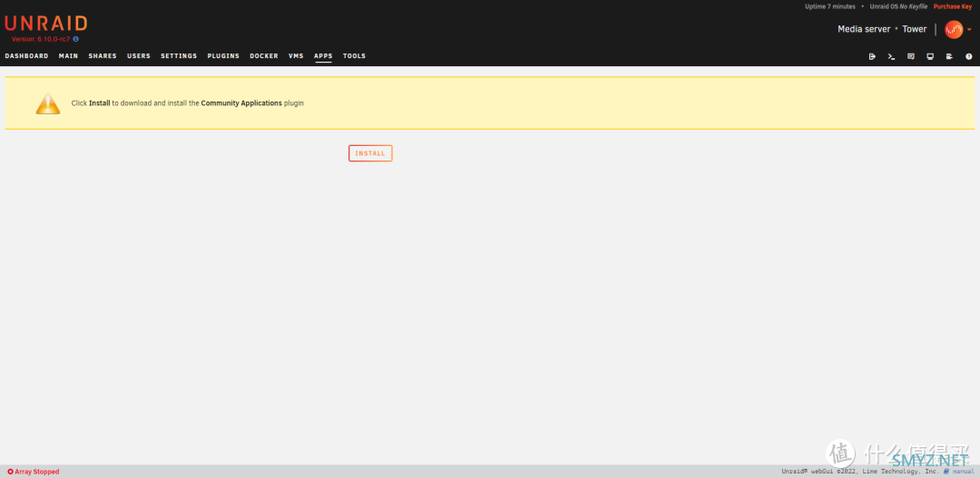Screen dimensions: 980x478
Task: Click the system info monitor icon
Action: (930, 56)
